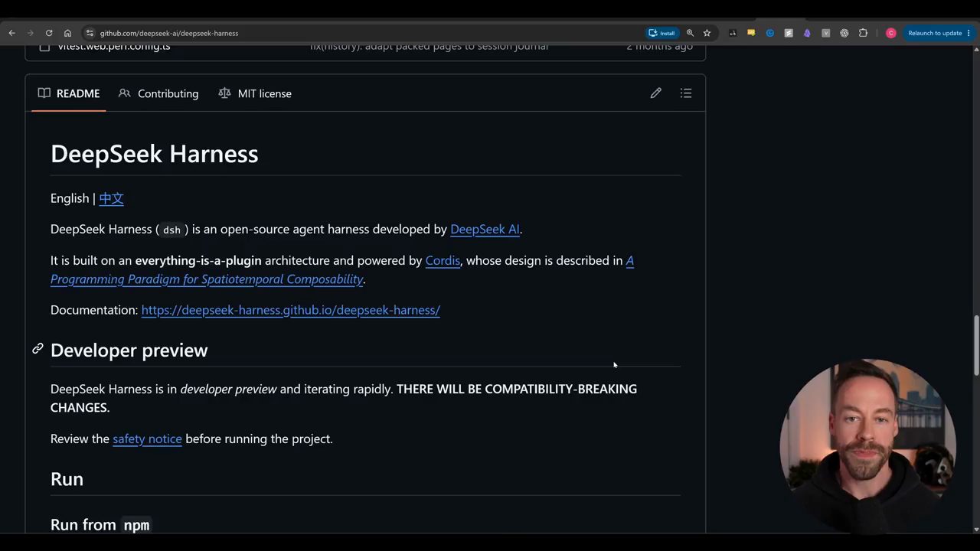View site information icon in address bar

[90, 33]
